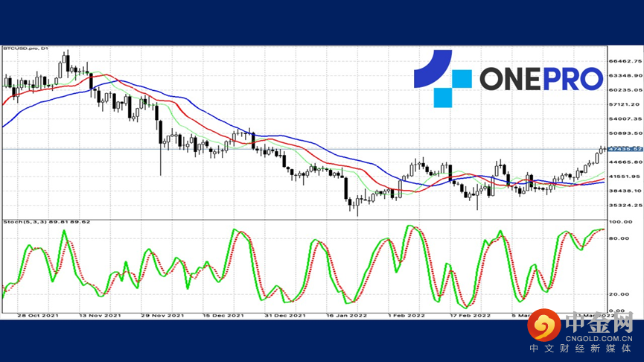Click the BTCUSD.pro, D1 chart label
This screenshot has width=644, height=362.
26,48
